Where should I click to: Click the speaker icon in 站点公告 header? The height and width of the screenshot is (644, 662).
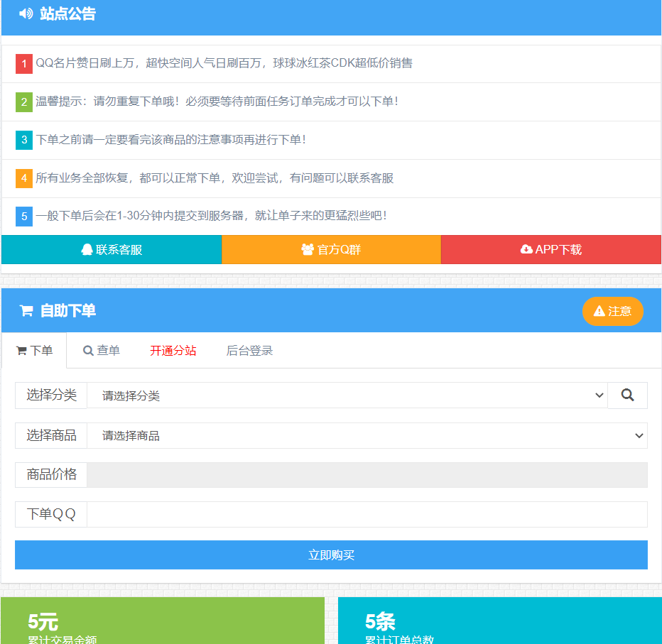26,13
